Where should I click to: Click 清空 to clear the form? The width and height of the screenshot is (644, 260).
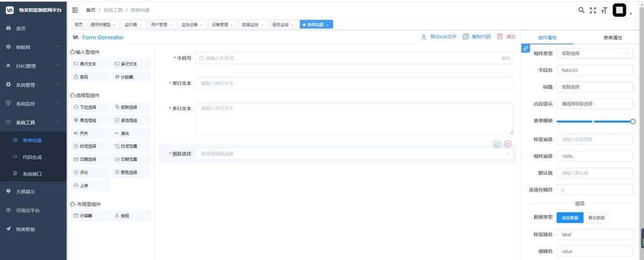(506, 37)
